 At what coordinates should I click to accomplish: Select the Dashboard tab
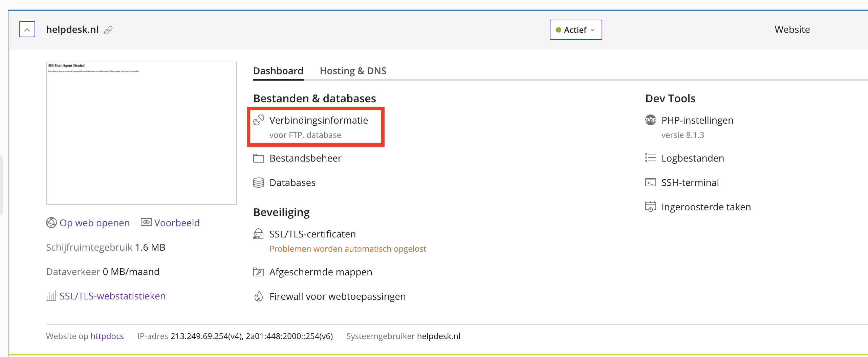pyautogui.click(x=278, y=71)
